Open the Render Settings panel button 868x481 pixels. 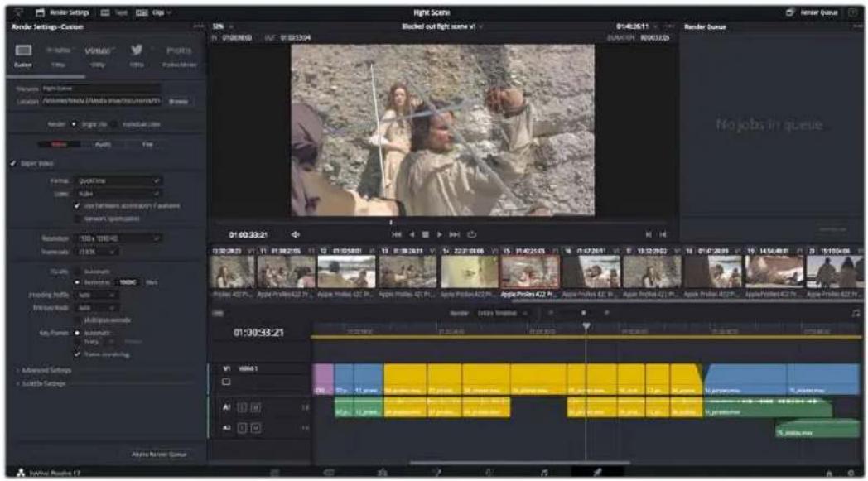click(x=62, y=12)
